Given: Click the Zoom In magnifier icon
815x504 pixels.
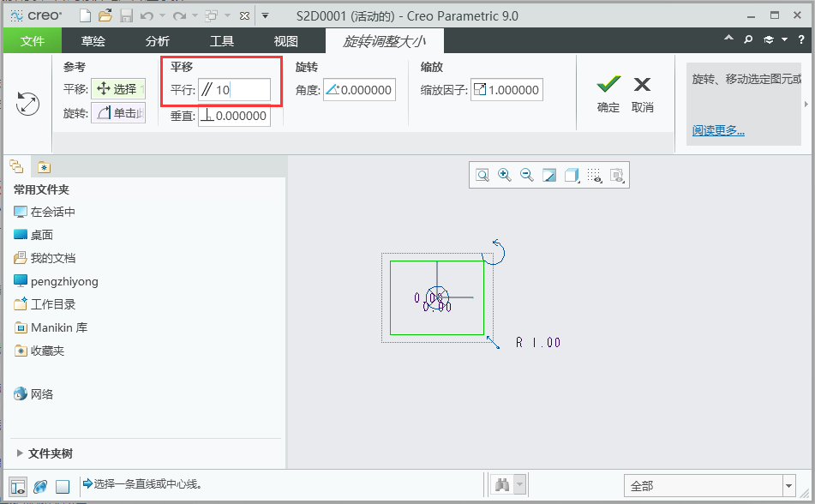Looking at the screenshot, I should pos(504,175).
